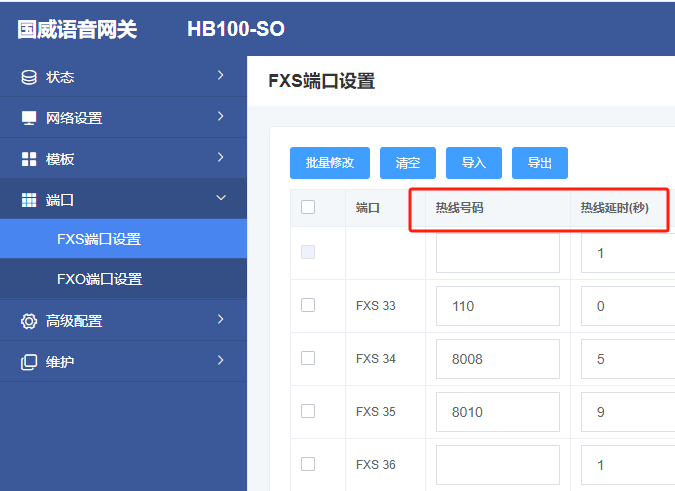Click the empty FXS 36 hotline number field
The height and width of the screenshot is (491, 675).
[x=498, y=465]
